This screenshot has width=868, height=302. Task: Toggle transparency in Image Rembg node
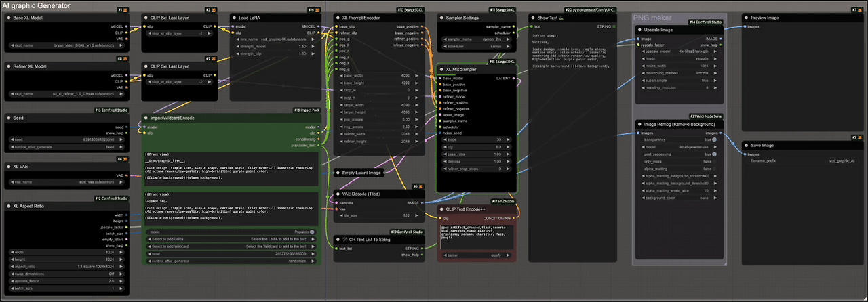point(679,139)
